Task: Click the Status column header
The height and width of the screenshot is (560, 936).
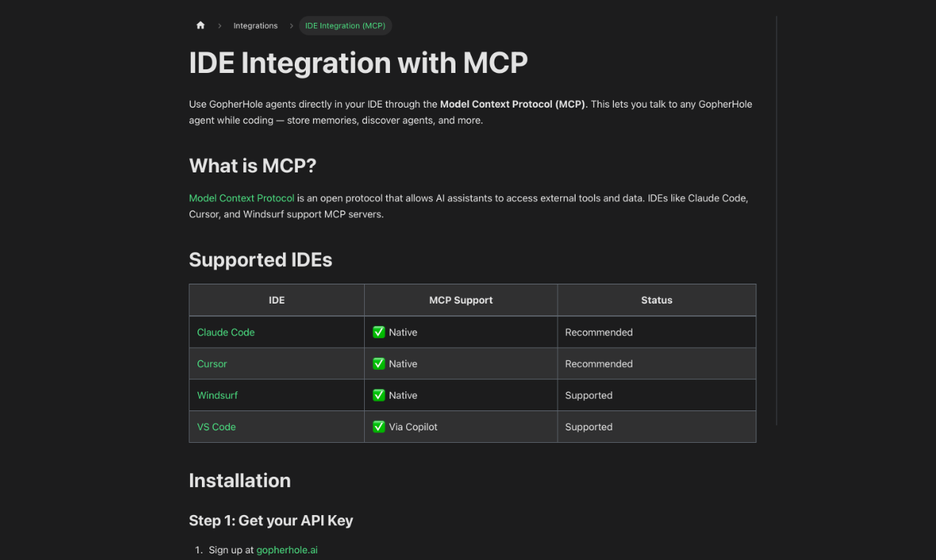Action: pos(657,300)
